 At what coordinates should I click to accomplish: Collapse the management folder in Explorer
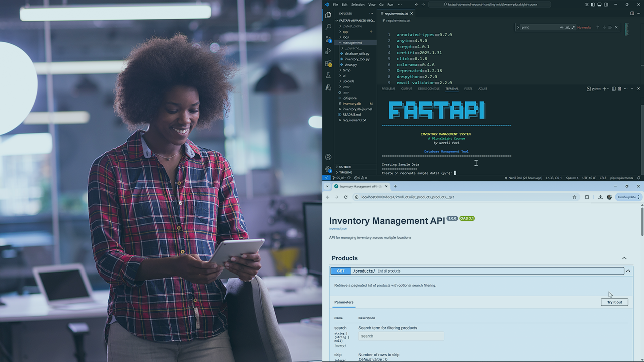352,43
